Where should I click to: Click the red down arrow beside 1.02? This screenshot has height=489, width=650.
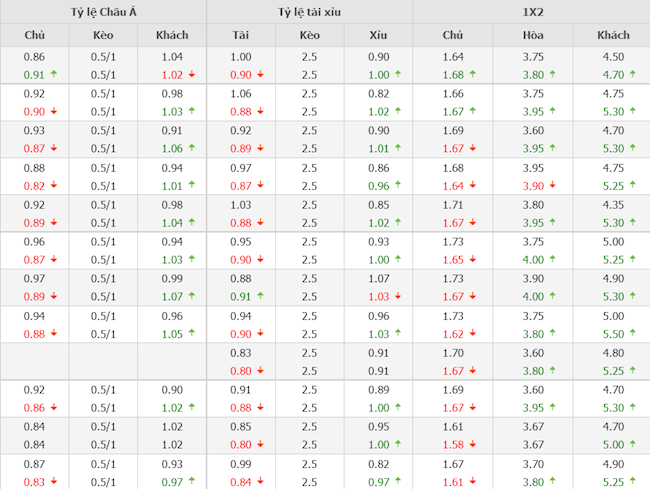coord(192,74)
